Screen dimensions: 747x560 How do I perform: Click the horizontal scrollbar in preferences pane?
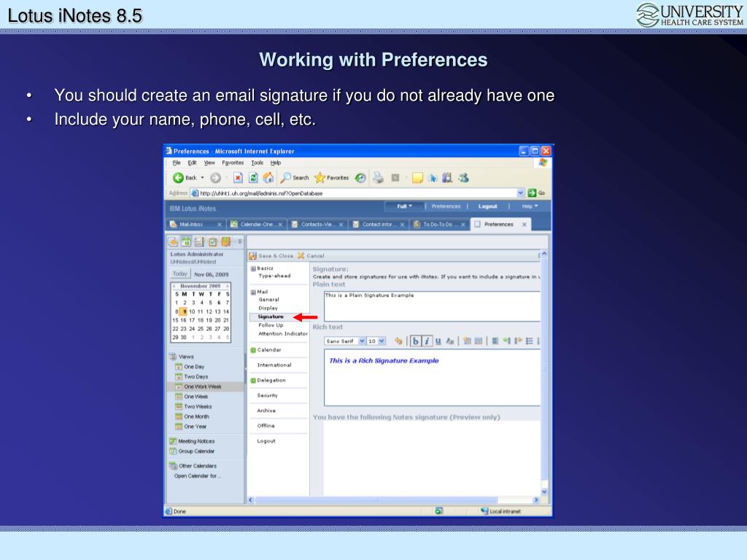[376, 500]
